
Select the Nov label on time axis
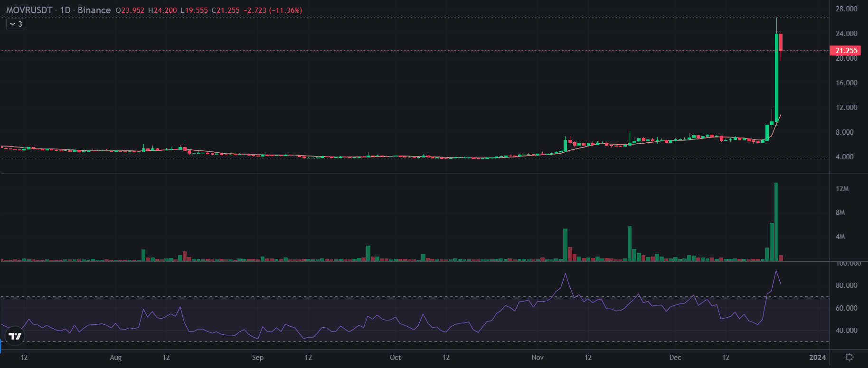tap(538, 358)
